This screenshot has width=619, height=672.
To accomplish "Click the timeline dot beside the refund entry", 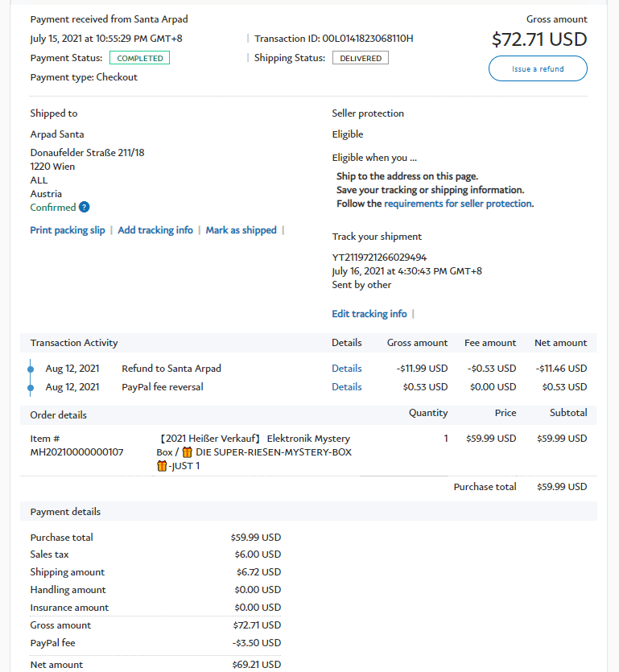I will pos(31,369).
